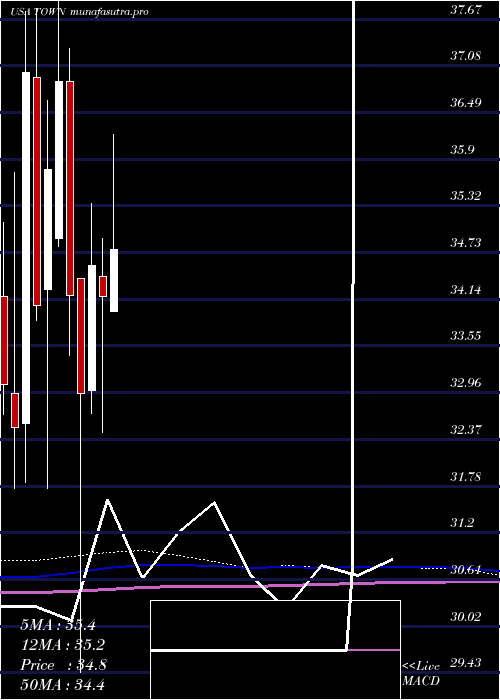Select the 32.96 price axis label
Viewport: 500px width, 700px height.
(466, 383)
